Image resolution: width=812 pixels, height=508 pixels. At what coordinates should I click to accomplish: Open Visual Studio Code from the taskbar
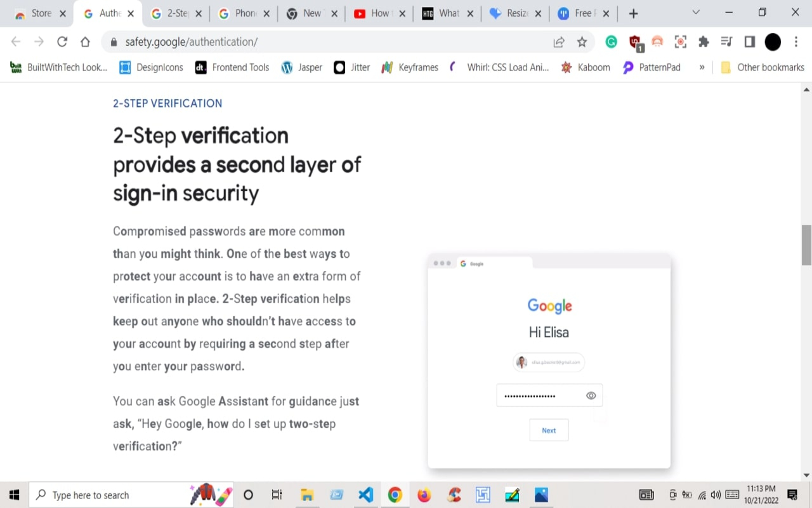(365, 495)
